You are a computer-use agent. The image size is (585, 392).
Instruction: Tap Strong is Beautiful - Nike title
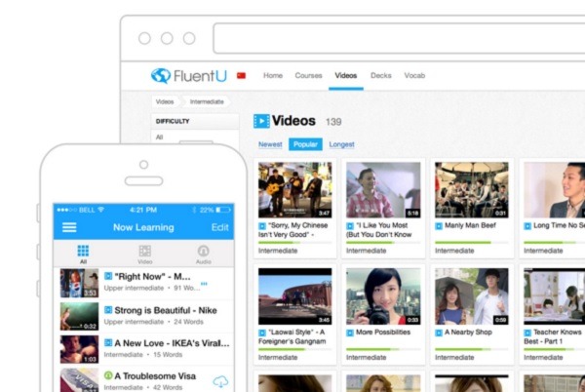(166, 310)
